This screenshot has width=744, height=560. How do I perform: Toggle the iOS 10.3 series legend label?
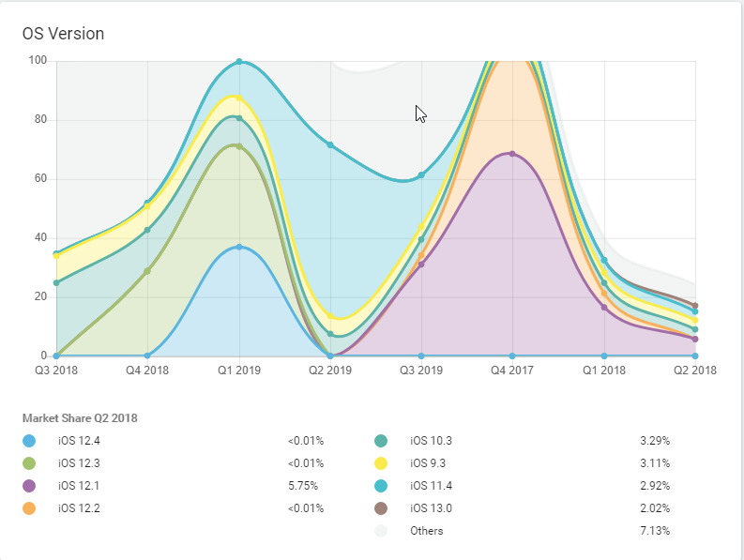(431, 440)
